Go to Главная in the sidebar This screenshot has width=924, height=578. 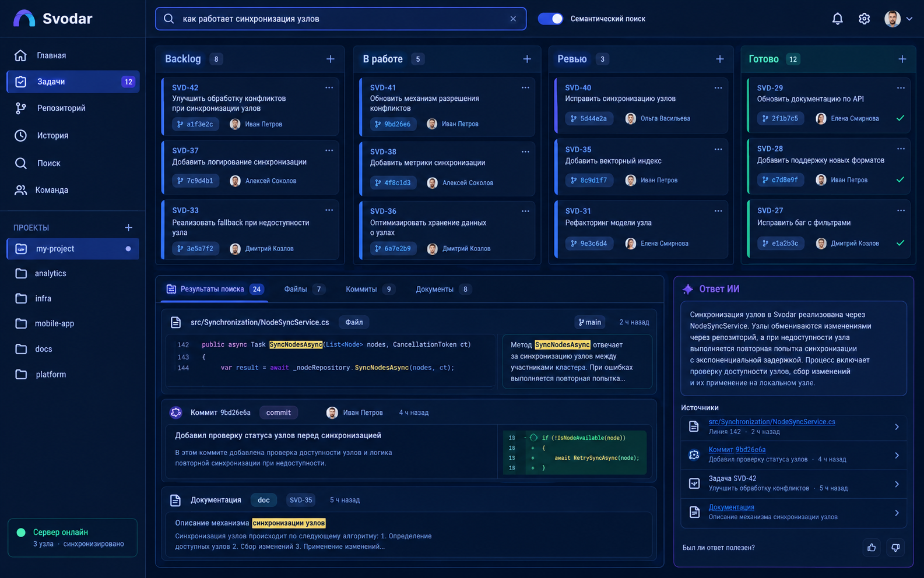pyautogui.click(x=73, y=55)
